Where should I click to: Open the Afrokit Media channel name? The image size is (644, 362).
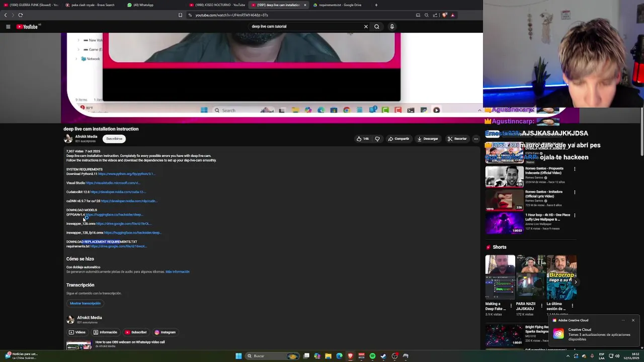(86, 137)
